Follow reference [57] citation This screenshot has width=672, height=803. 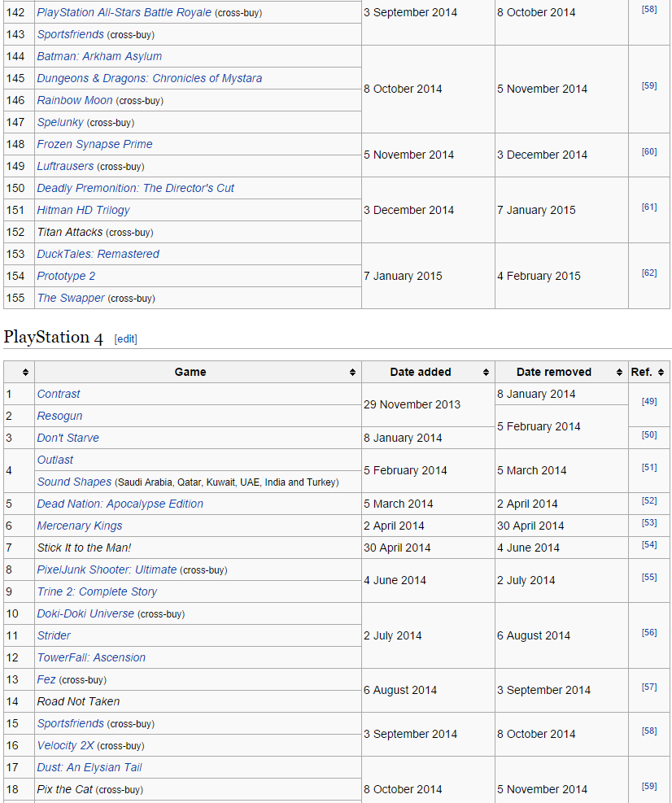coord(649,687)
